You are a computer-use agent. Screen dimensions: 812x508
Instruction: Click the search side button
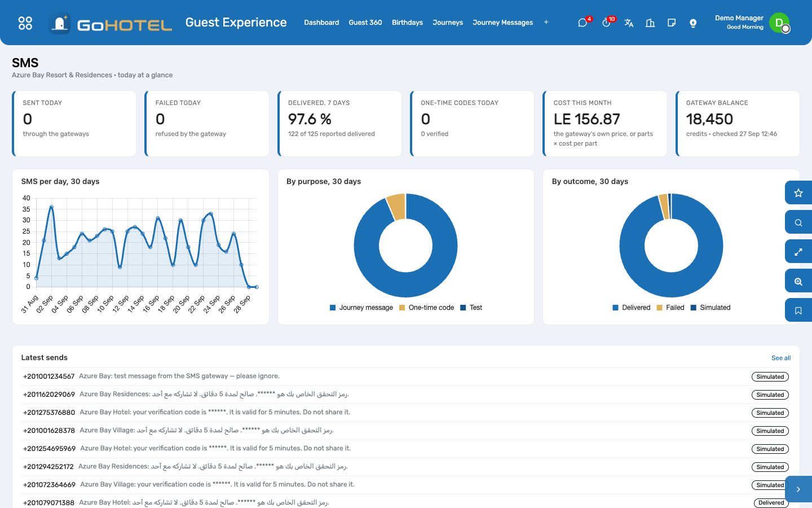tap(798, 222)
